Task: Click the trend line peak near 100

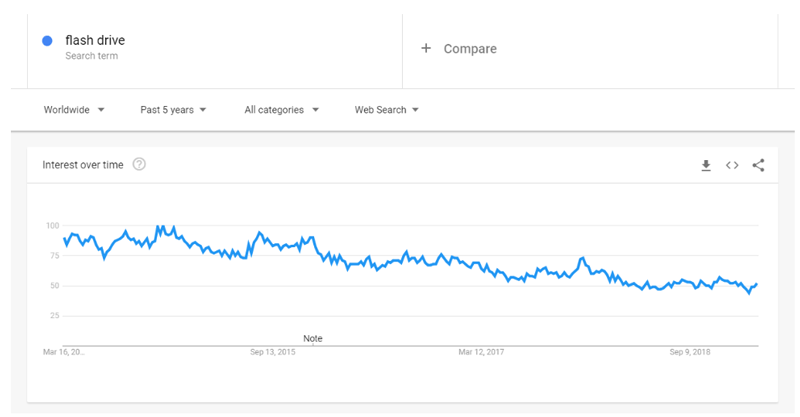Action: point(159,226)
